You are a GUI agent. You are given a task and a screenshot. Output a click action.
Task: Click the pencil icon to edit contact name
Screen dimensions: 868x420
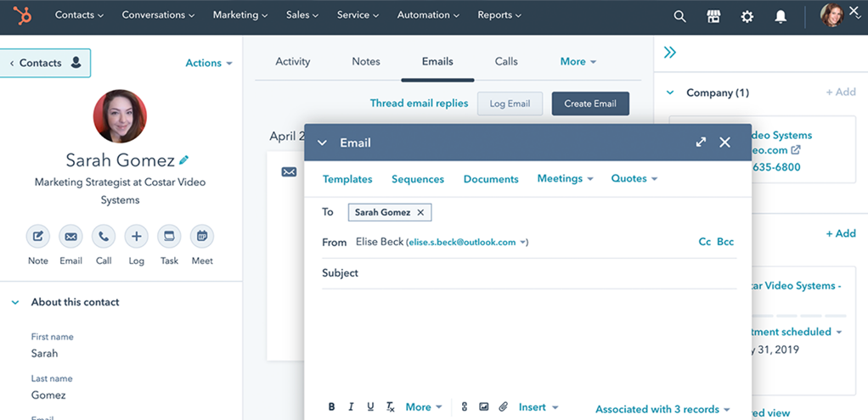pyautogui.click(x=184, y=160)
